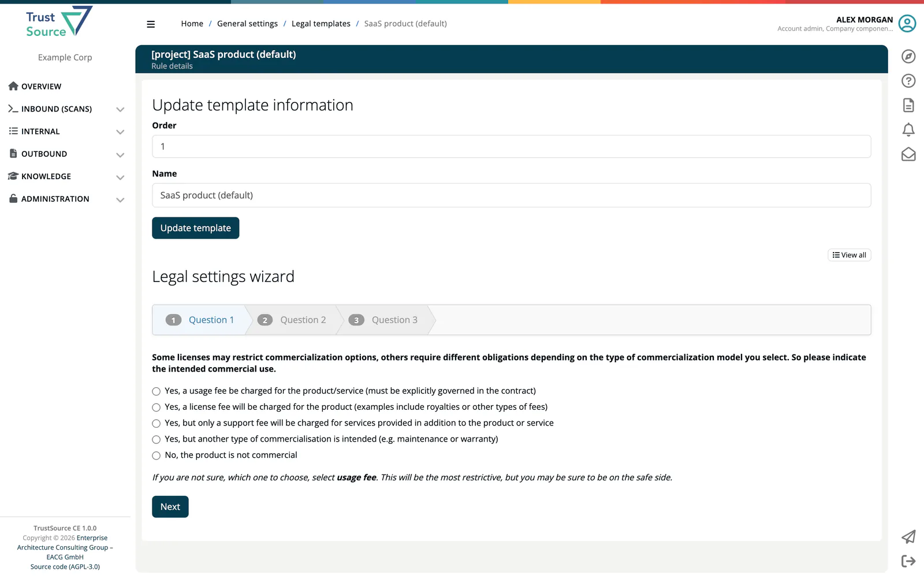Viewport: 924px width, 578px height.
Task: Open the help question mark icon
Action: click(x=908, y=81)
